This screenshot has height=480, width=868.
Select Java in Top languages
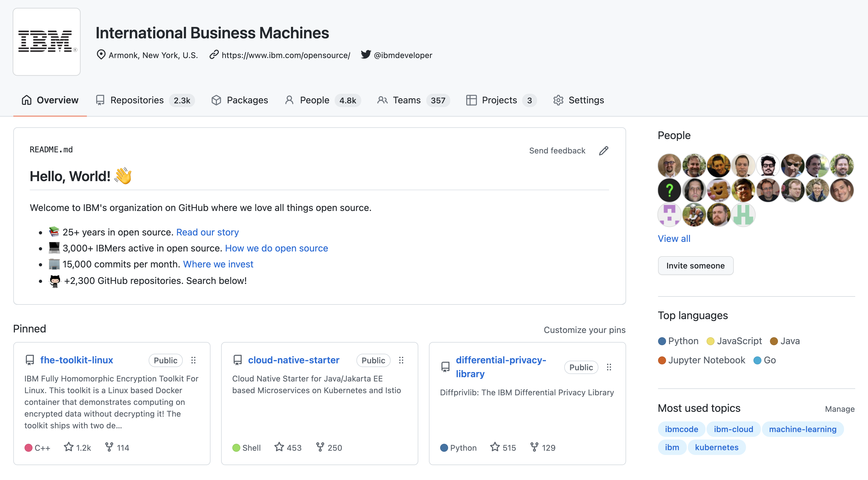785,341
